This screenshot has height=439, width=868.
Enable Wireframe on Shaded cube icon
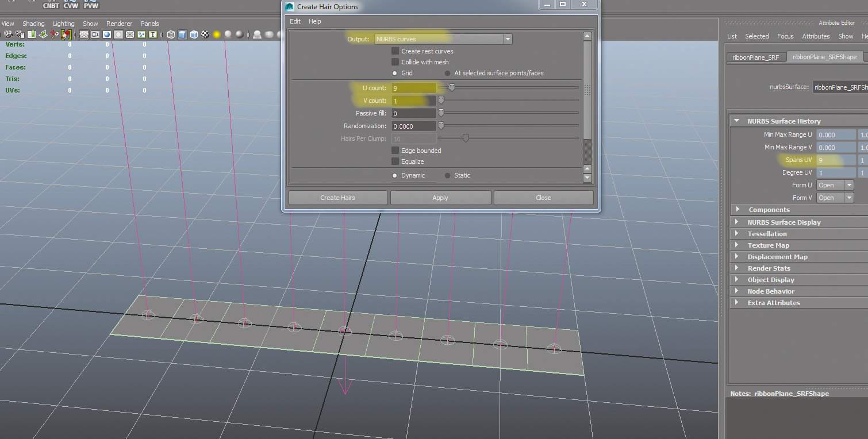194,34
